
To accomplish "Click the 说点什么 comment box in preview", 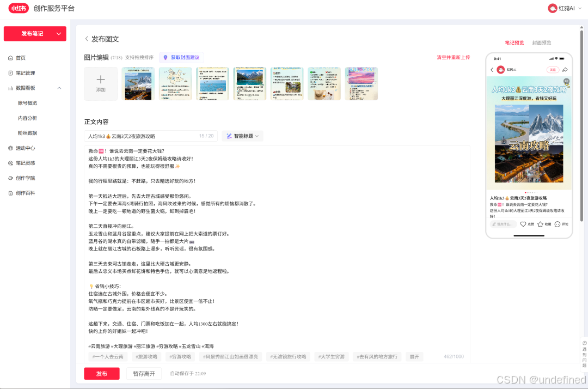I will 503,224.
